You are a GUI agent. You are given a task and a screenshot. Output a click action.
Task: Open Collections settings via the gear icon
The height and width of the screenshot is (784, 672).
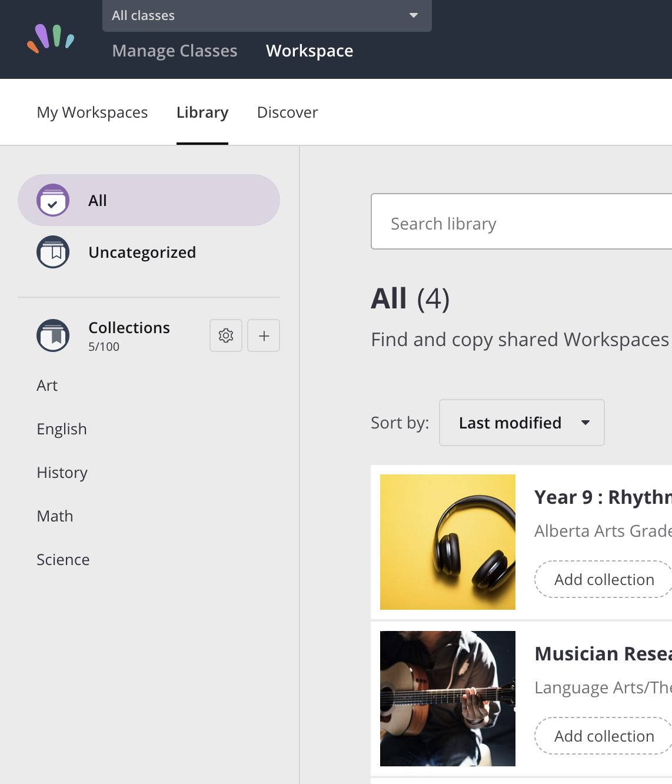[225, 335]
